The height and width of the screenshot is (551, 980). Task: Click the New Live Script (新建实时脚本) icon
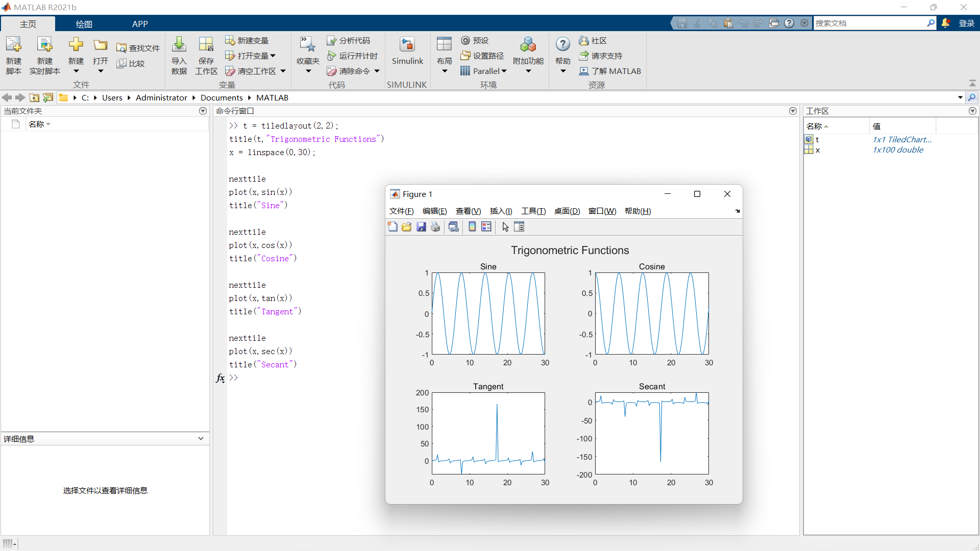click(x=45, y=45)
